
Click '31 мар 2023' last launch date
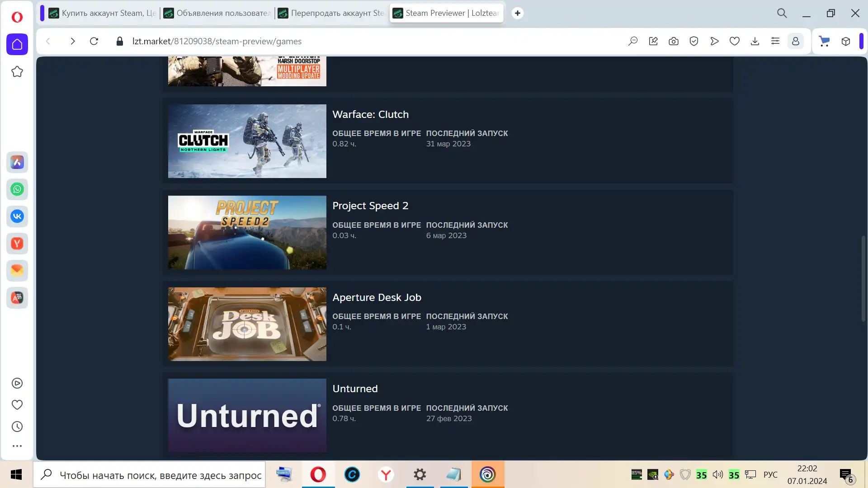pos(448,144)
